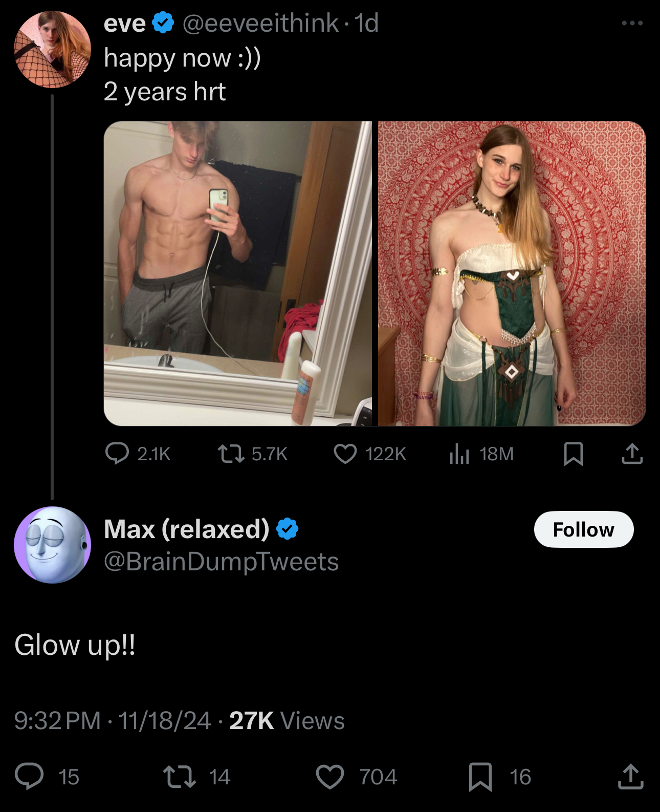Repost Max's post with 14 reposts
This screenshot has width=660, height=812.
point(179,776)
